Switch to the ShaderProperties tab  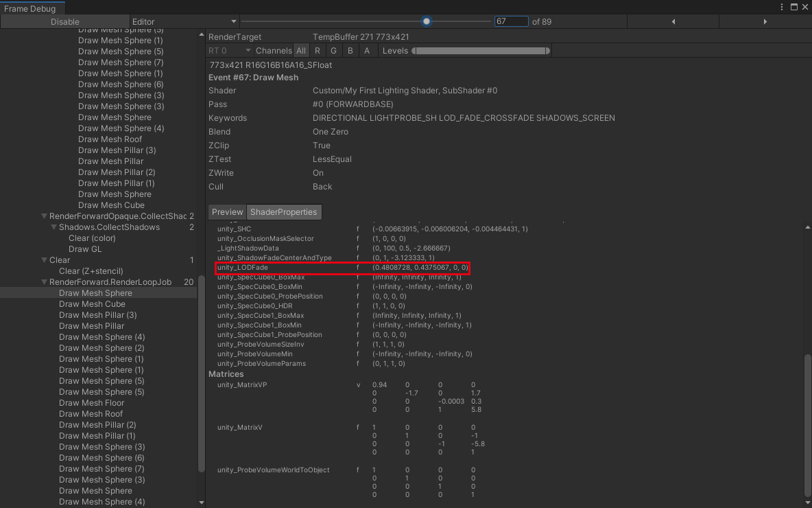(284, 212)
